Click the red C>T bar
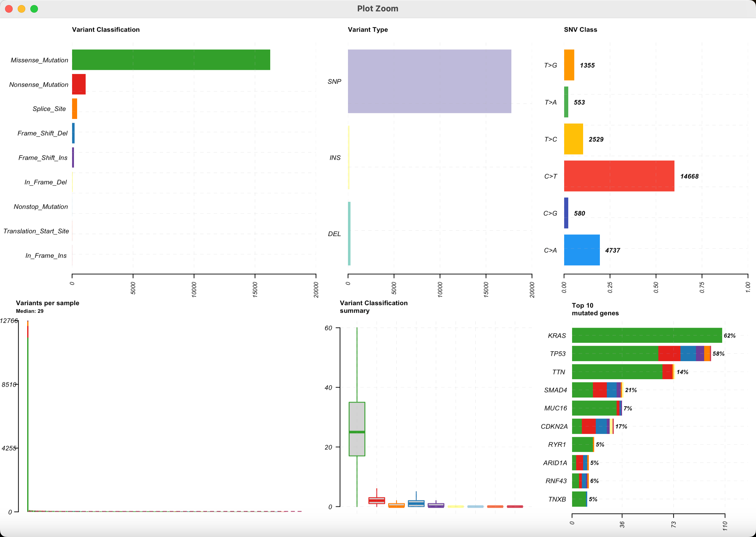This screenshot has height=537, width=756. tap(619, 176)
